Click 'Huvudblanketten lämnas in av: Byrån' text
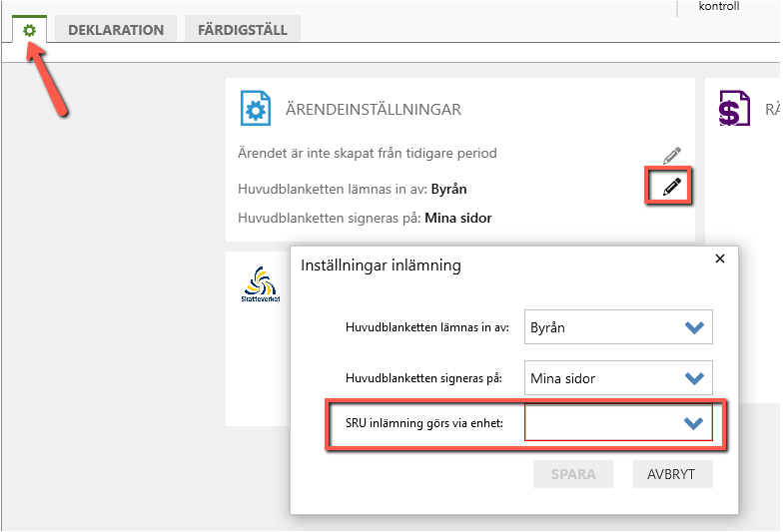783x532 pixels. click(x=352, y=189)
